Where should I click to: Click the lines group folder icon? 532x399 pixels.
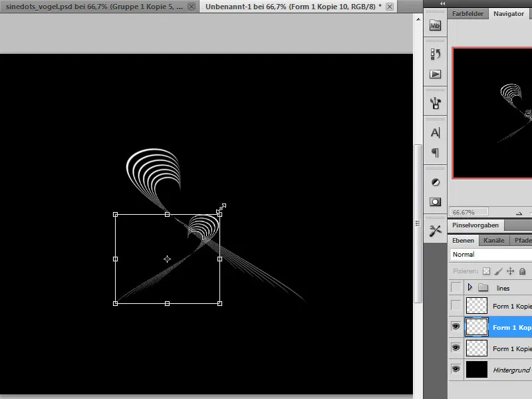483,288
